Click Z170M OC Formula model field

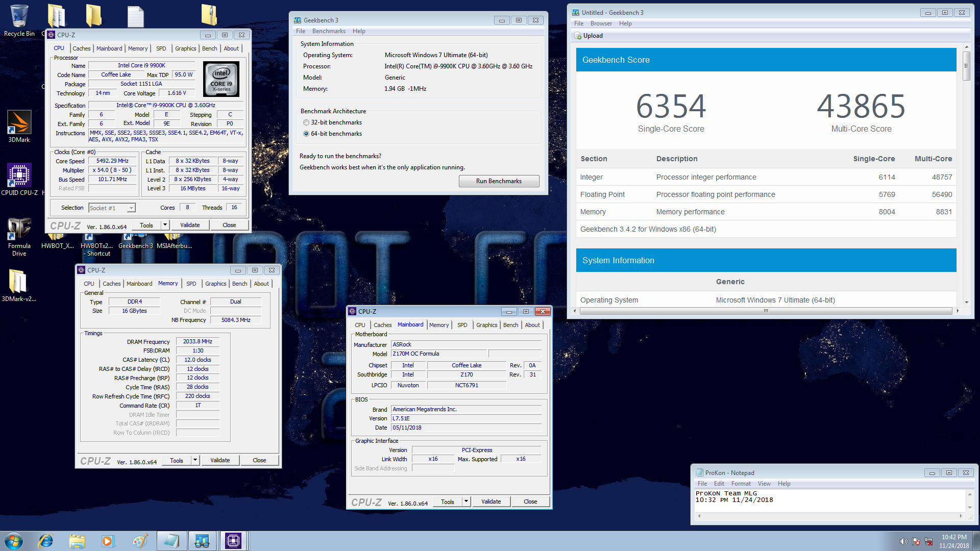point(439,354)
